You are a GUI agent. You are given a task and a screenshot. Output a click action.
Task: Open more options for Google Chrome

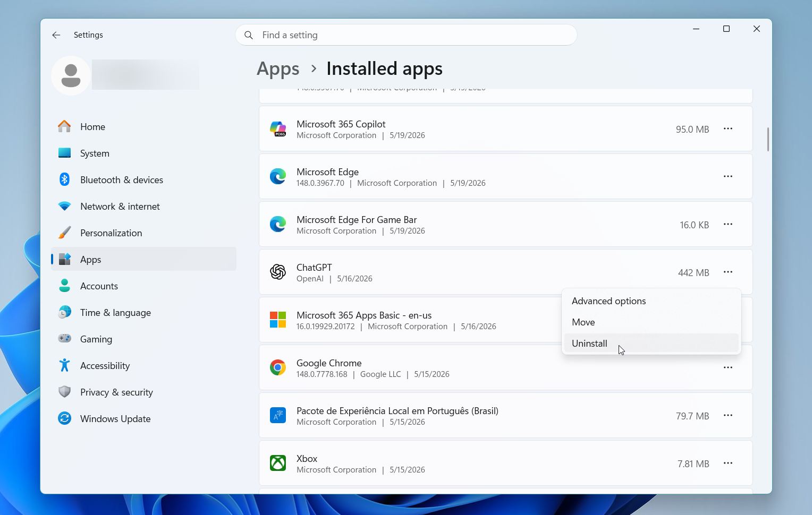point(728,367)
